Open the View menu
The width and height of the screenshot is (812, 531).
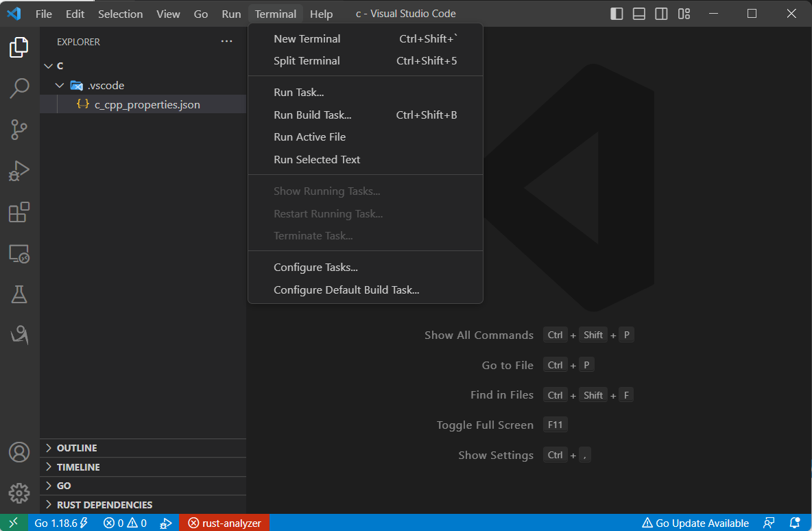point(168,14)
